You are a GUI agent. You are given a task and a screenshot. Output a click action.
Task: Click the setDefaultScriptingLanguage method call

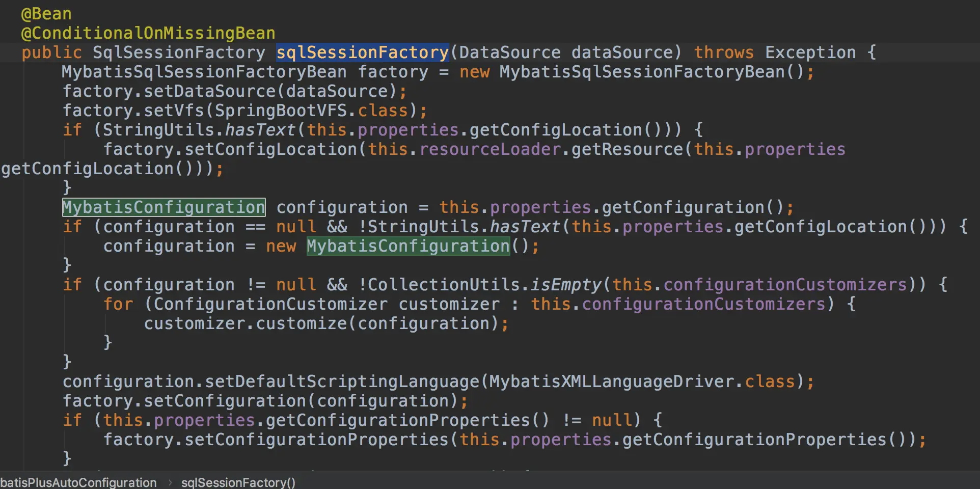[x=342, y=382]
